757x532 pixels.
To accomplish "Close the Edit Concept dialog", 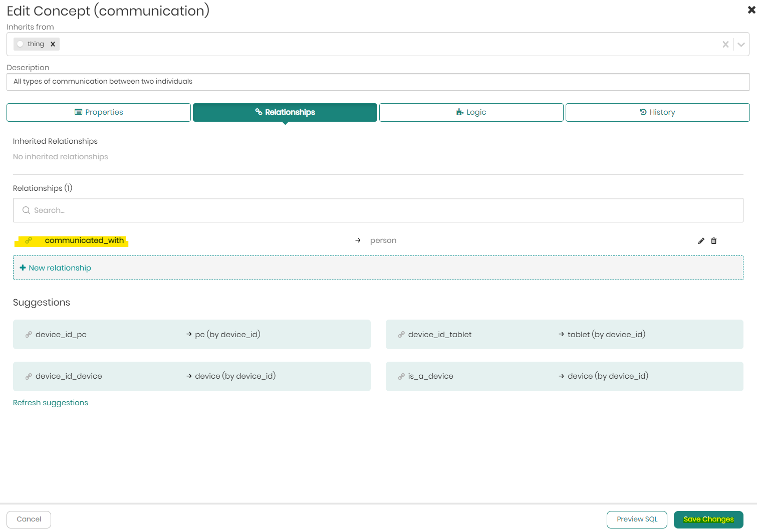I will (751, 10).
